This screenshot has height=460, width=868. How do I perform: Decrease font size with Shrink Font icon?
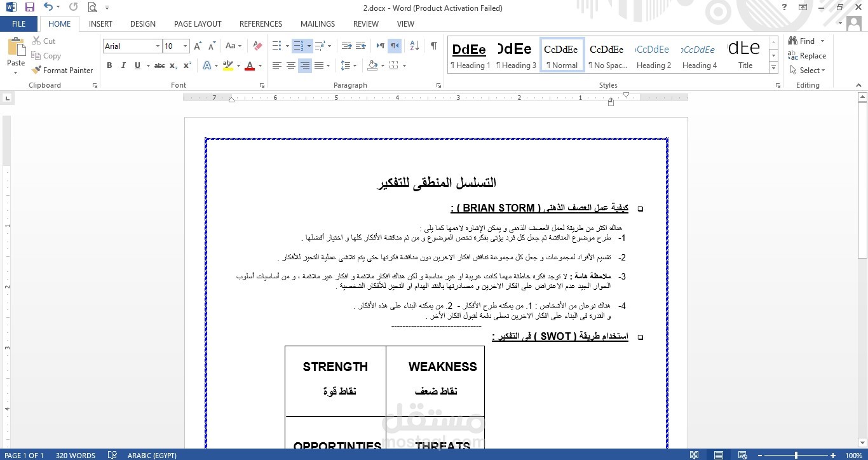(212, 46)
